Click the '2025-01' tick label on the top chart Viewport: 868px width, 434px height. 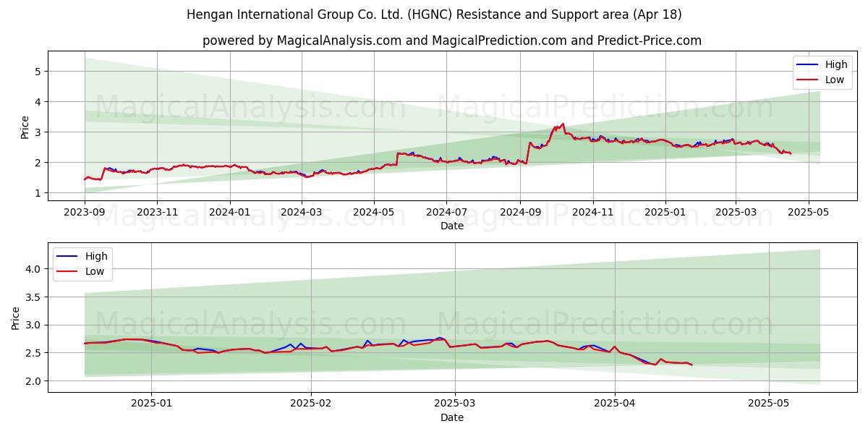(665, 213)
